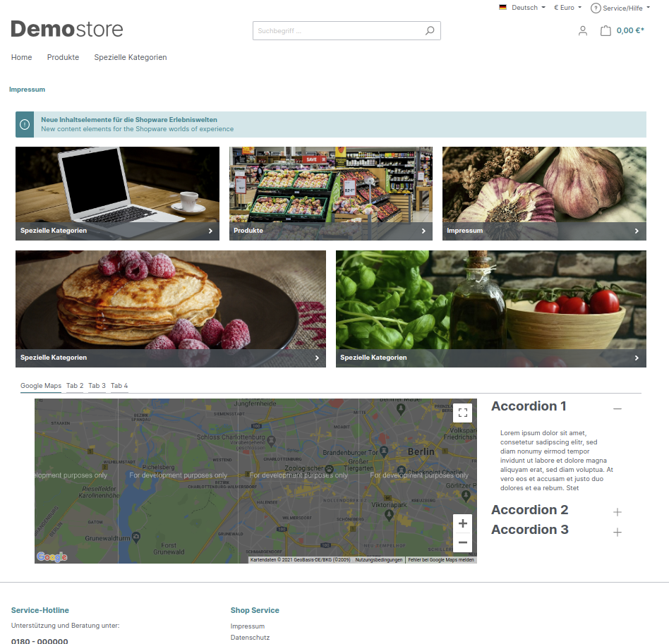
Task: Open the user account icon
Action: pos(582,31)
